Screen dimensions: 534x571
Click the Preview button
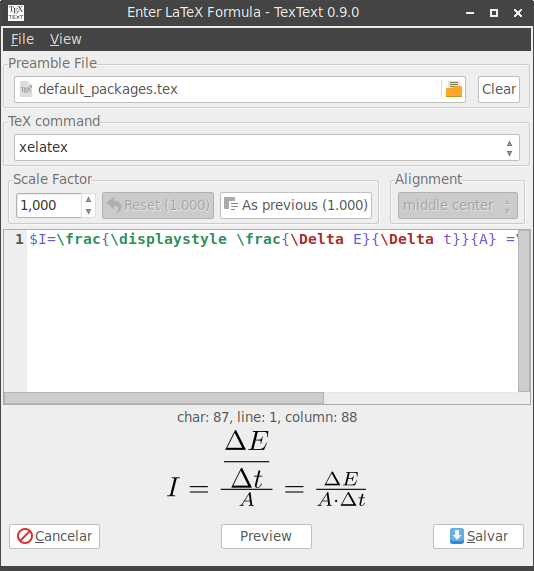point(266,536)
